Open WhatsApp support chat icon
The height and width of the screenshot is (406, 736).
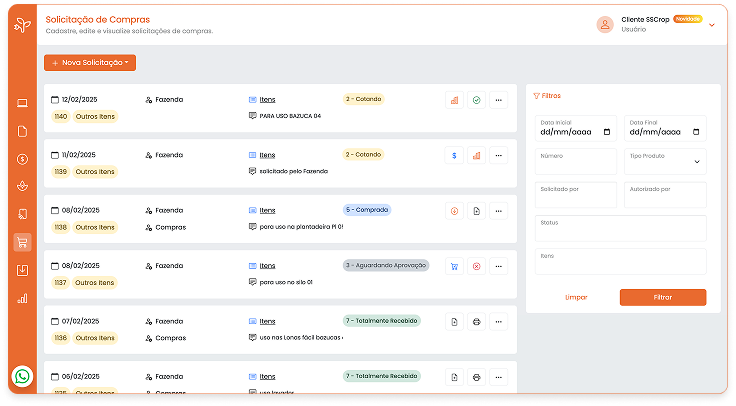pyautogui.click(x=23, y=376)
